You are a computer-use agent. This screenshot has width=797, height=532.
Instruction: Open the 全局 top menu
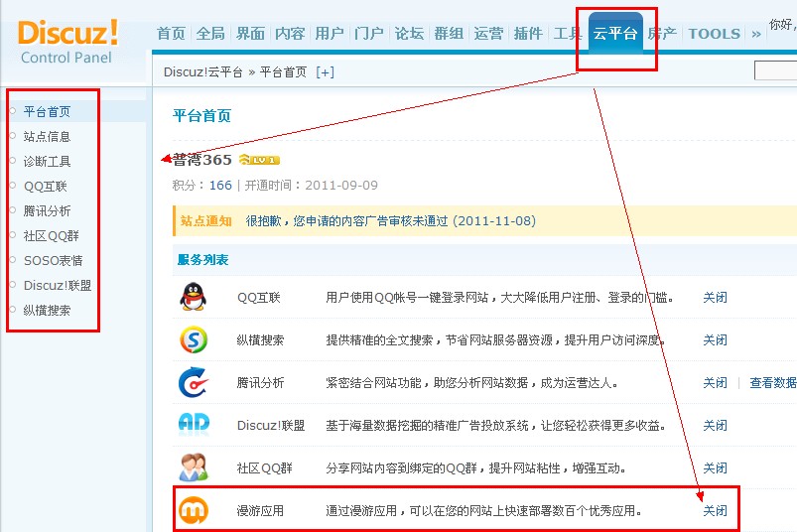210,34
